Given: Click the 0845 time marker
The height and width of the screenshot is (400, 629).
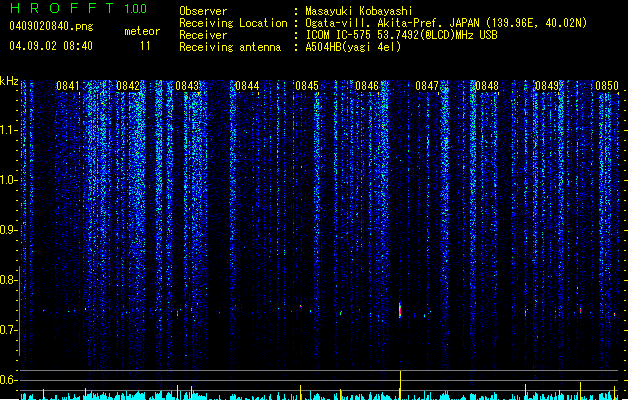Looking at the screenshot, I should pyautogui.click(x=307, y=86).
